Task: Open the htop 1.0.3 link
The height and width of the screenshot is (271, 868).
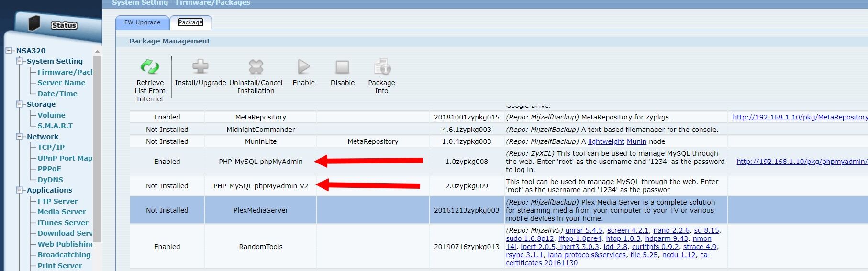Action: 623,238
